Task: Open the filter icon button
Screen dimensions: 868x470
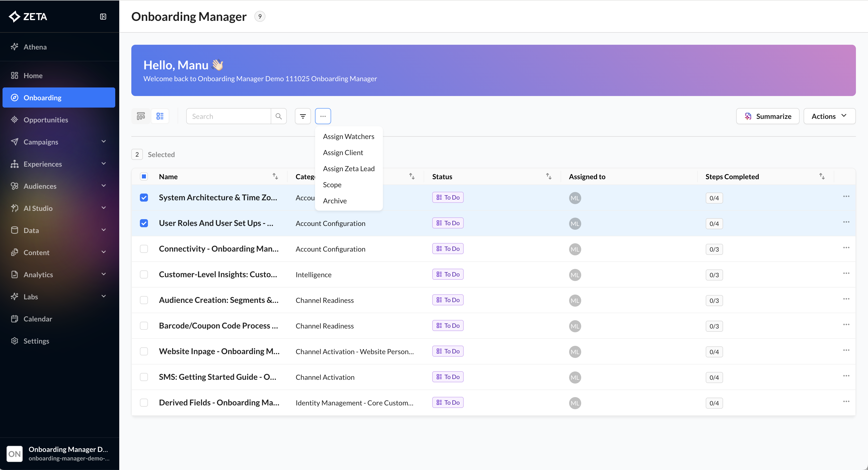Action: pos(303,116)
